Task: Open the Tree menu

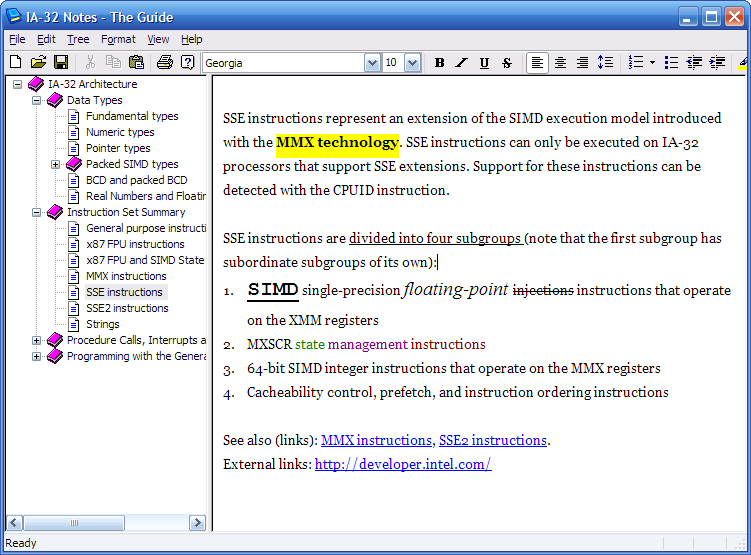Action: [78, 39]
